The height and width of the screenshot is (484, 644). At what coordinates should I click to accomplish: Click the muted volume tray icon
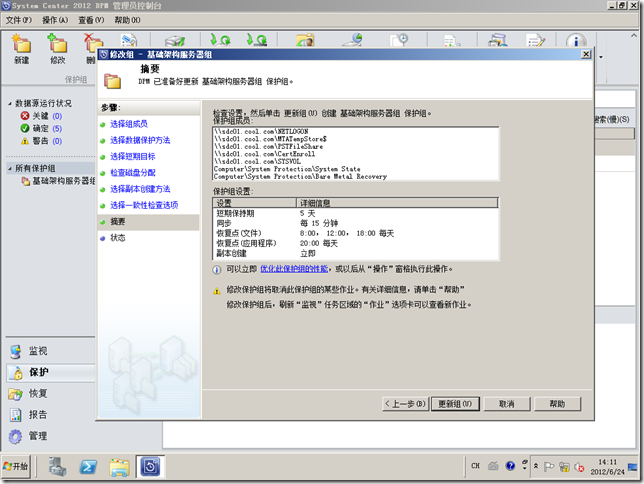click(579, 467)
